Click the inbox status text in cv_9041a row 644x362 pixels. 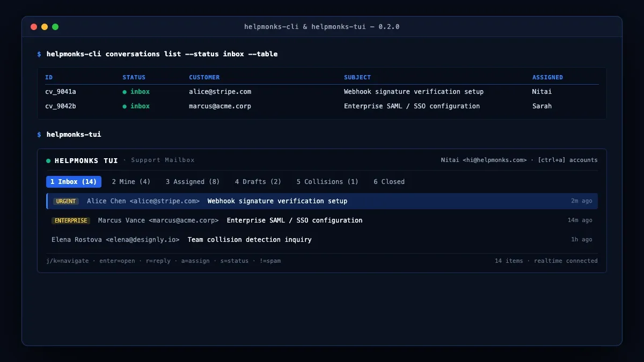click(x=140, y=92)
